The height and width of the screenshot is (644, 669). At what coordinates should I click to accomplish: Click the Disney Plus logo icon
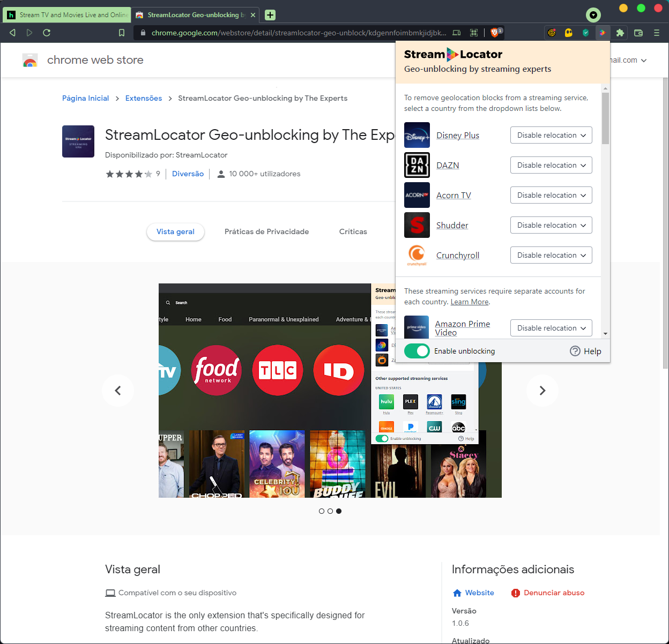[417, 135]
